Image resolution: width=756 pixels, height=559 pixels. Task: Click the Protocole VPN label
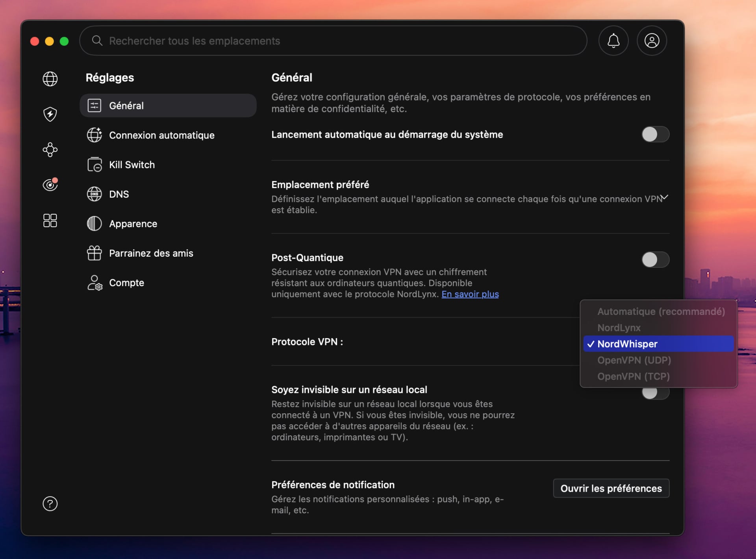tap(307, 342)
